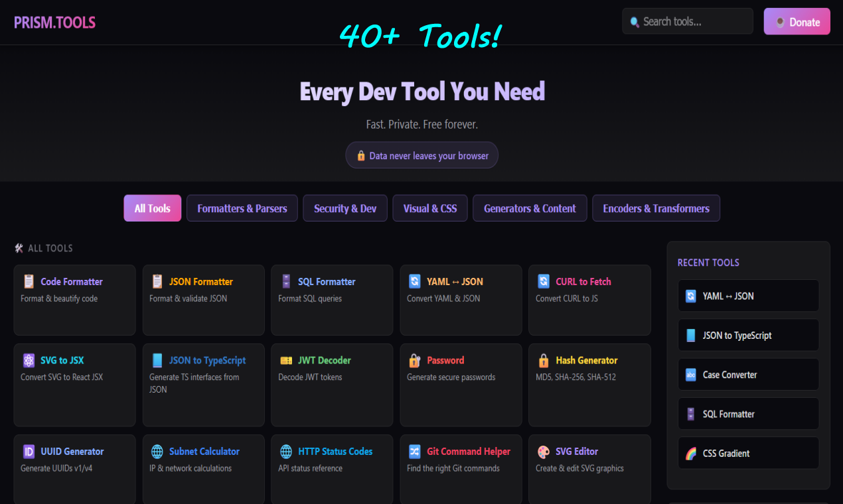Click the Search tools input field
The image size is (843, 504).
tap(687, 21)
